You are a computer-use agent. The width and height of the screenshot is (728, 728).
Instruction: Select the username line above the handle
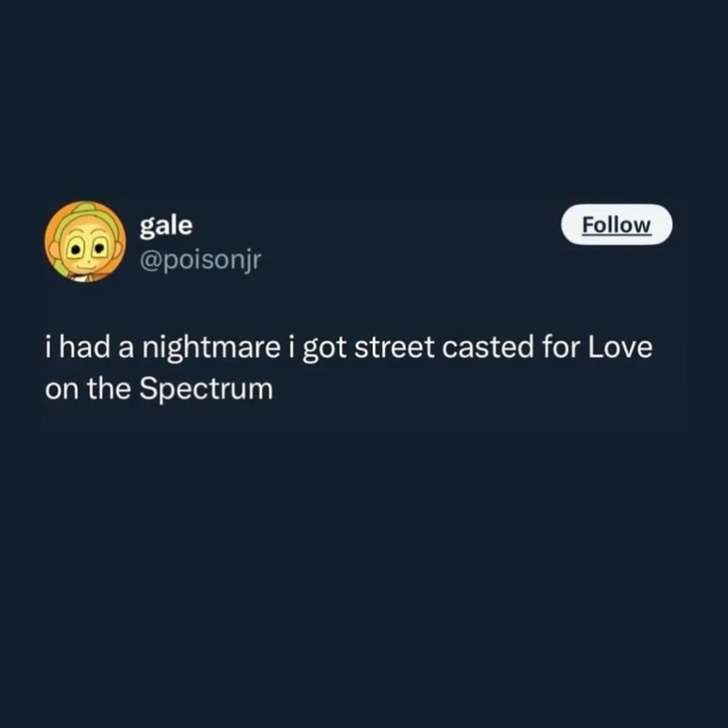point(166,225)
